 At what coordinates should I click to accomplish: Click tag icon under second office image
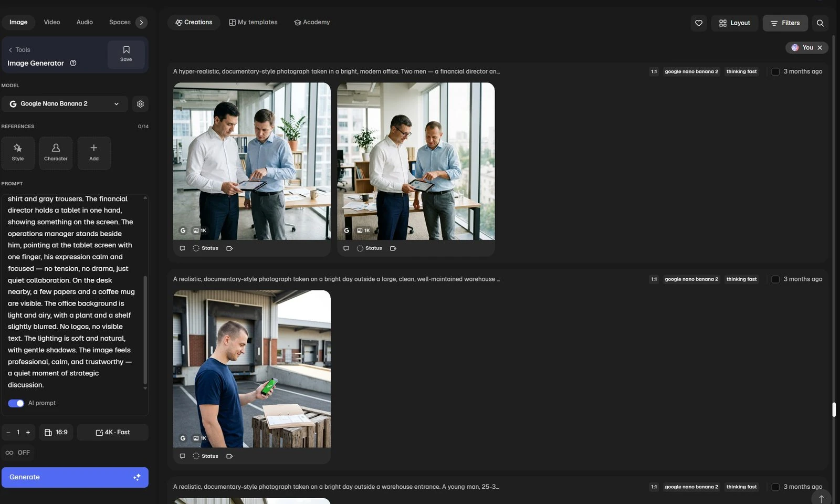click(393, 248)
